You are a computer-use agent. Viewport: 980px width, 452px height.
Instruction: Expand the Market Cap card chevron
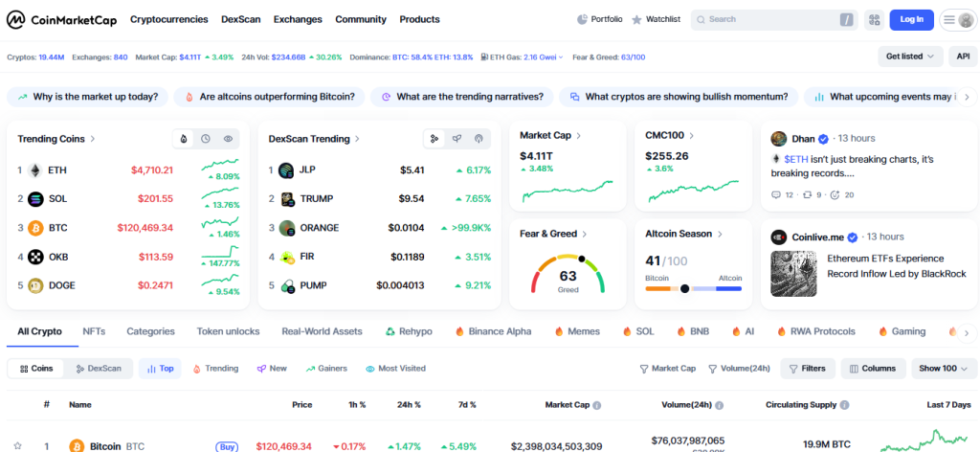click(578, 135)
